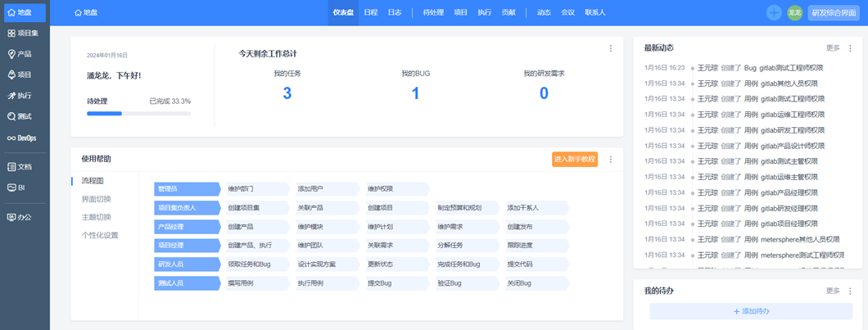The width and height of the screenshot is (868, 330).
Task: Click the 关闭Bug flow step
Action: pos(536,283)
